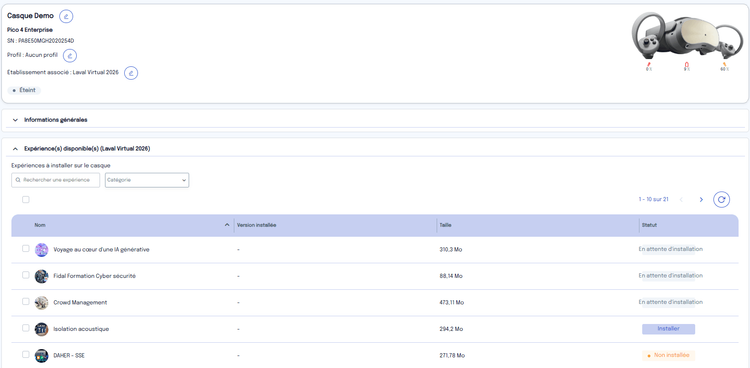Viewport: 750px width, 368px height.
Task: Check the Isolation acoustique row
Action: point(26,328)
